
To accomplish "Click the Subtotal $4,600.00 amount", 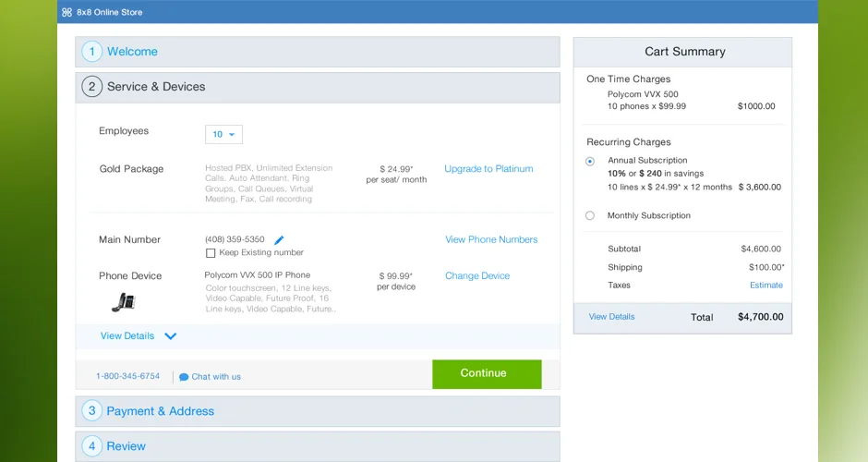I will click(x=761, y=249).
